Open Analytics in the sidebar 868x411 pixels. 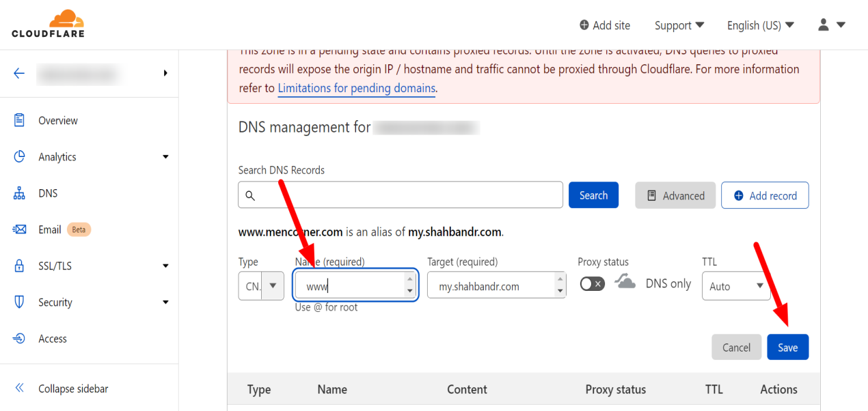[57, 156]
